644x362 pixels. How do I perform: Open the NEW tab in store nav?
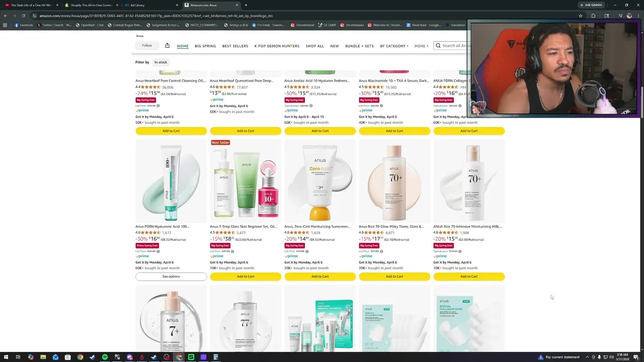click(x=335, y=46)
